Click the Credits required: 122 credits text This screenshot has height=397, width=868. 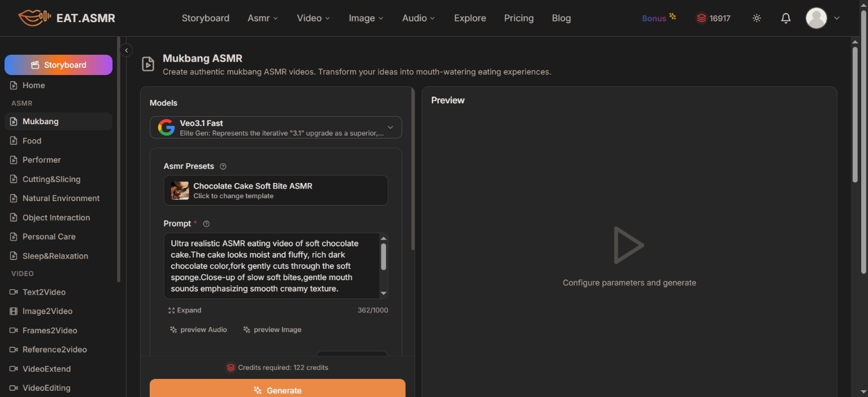283,368
